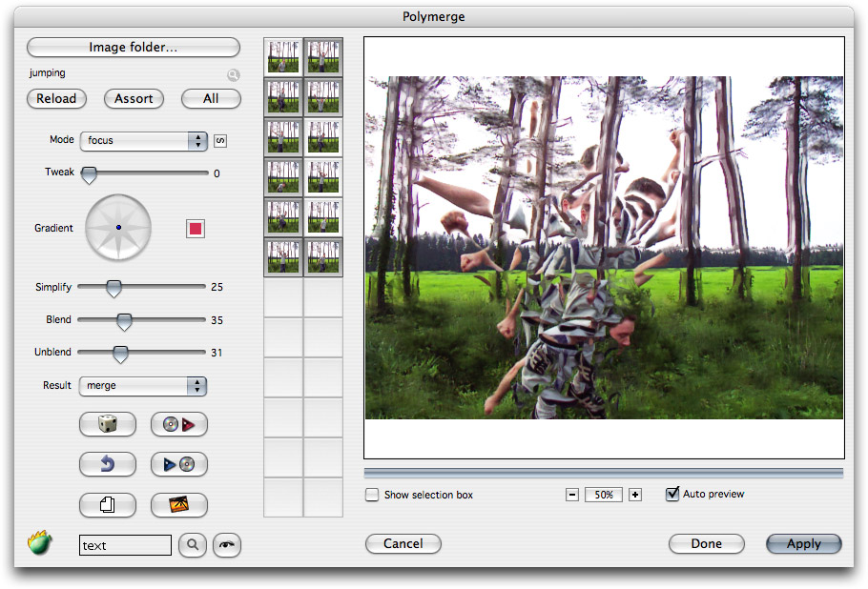Viewport: 868px width, 589px height.
Task: Open the red Gradient color swatch
Action: [196, 229]
